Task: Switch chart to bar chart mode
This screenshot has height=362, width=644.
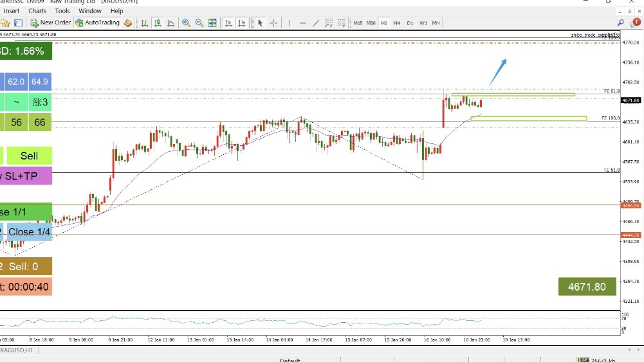Action: pos(145,23)
